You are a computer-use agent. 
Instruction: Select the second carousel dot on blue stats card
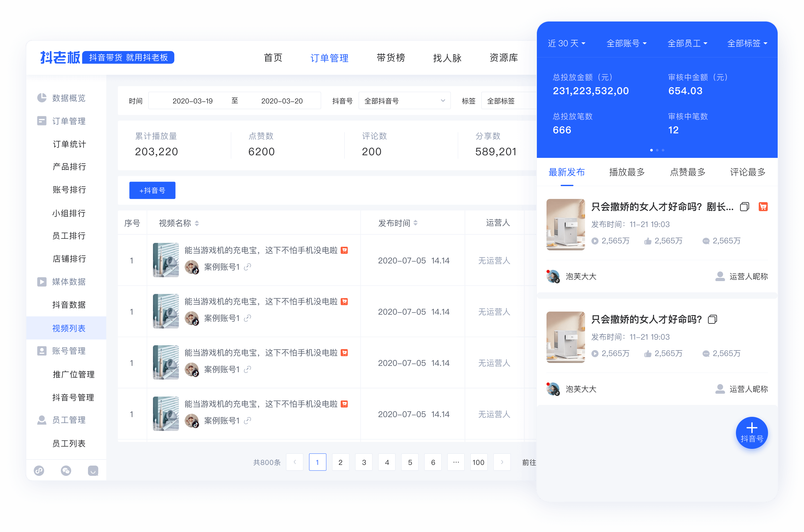(657, 150)
